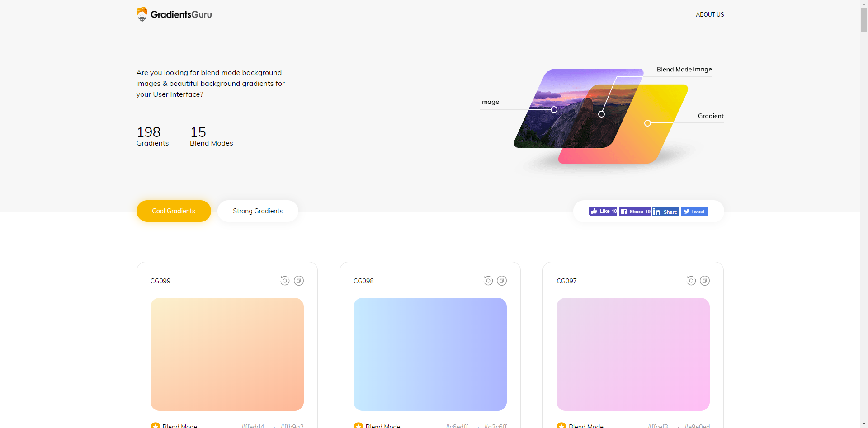Share on Facebook
The image size is (868, 428).
(x=635, y=212)
